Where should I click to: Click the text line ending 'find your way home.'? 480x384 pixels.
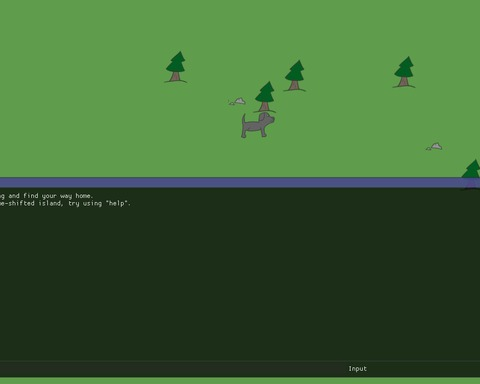click(47, 196)
